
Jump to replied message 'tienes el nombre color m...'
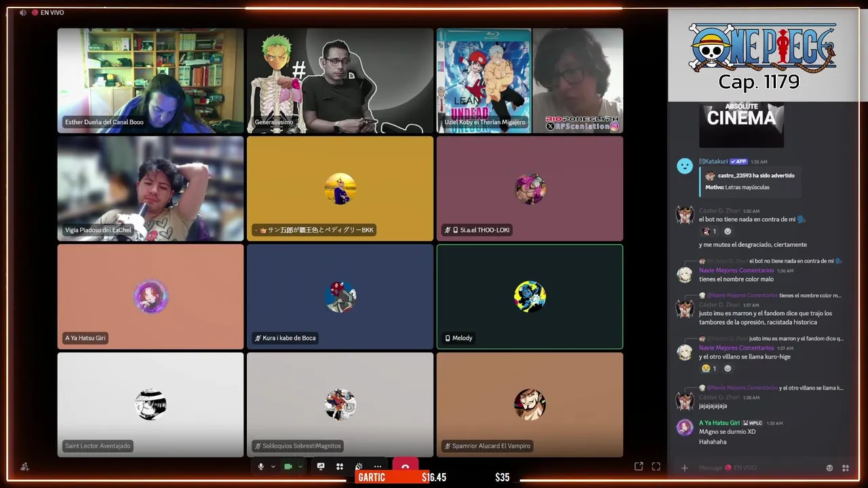pos(810,296)
